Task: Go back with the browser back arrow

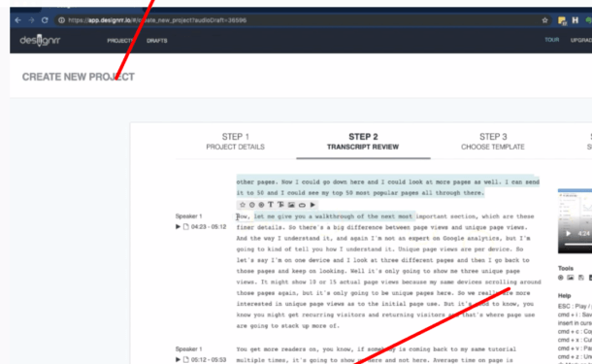Action: point(18,20)
